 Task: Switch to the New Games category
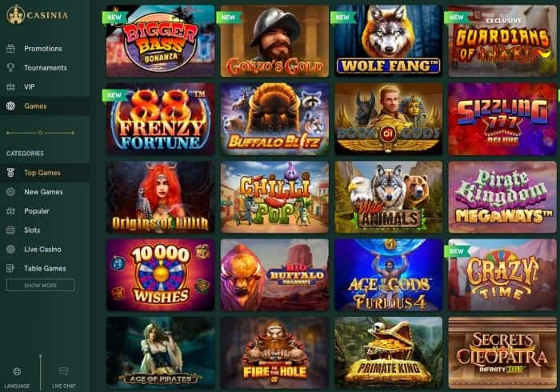coord(45,192)
